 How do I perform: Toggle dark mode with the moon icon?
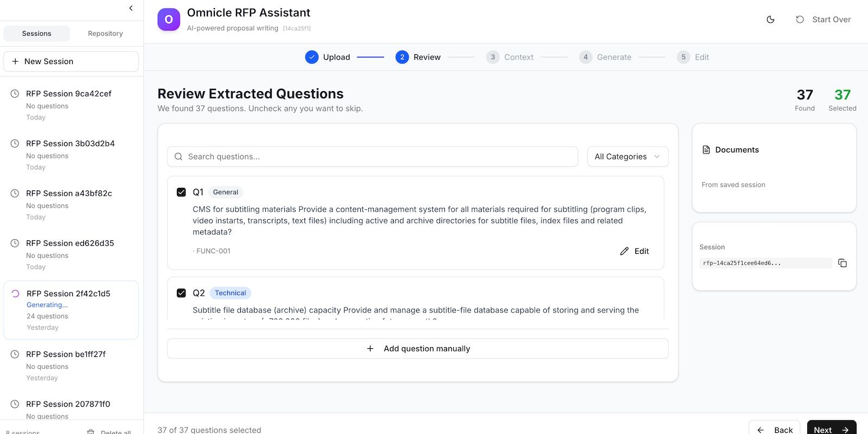[x=770, y=20]
